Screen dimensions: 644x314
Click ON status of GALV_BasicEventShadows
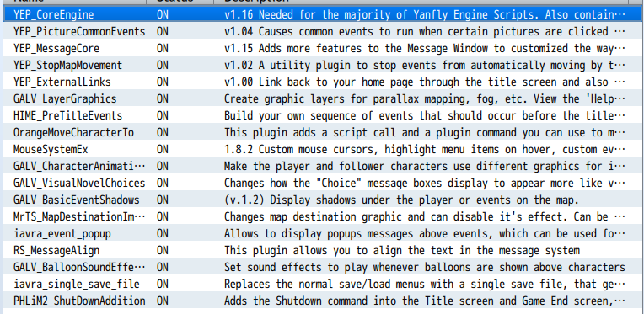click(x=162, y=200)
